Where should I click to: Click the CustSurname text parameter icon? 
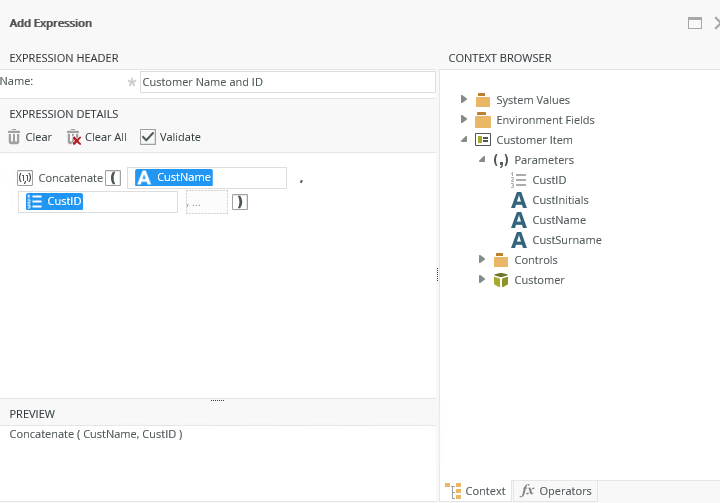518,240
